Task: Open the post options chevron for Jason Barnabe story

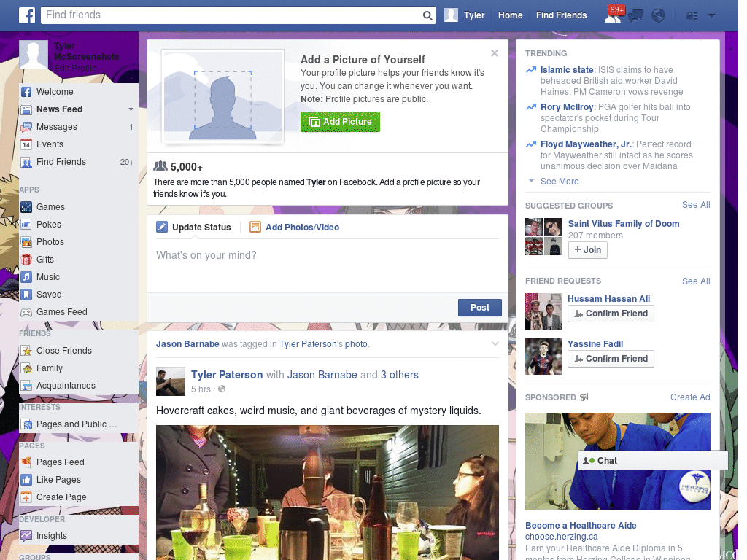Action: coord(495,344)
